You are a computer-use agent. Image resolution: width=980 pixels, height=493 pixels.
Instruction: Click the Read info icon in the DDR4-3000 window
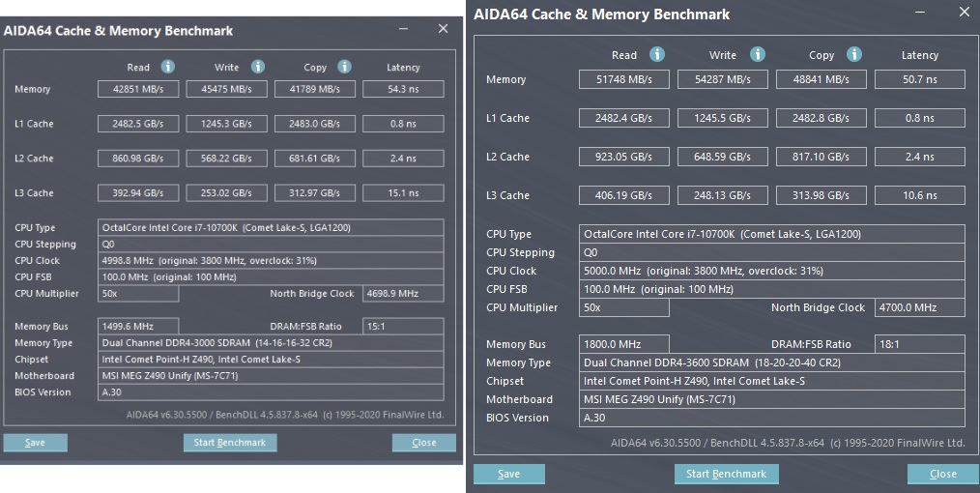167,67
